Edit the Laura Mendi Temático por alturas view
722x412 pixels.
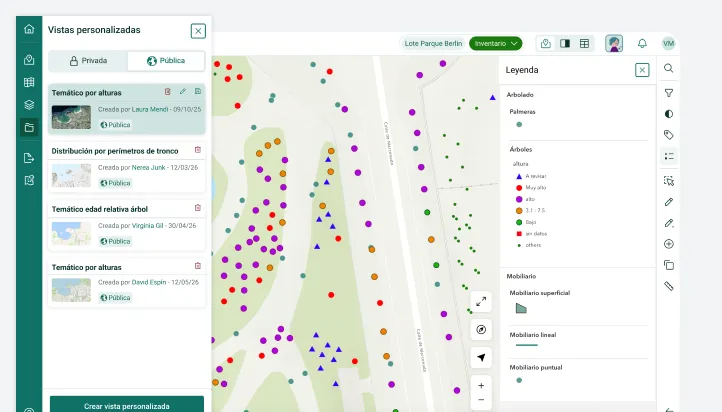click(x=183, y=92)
